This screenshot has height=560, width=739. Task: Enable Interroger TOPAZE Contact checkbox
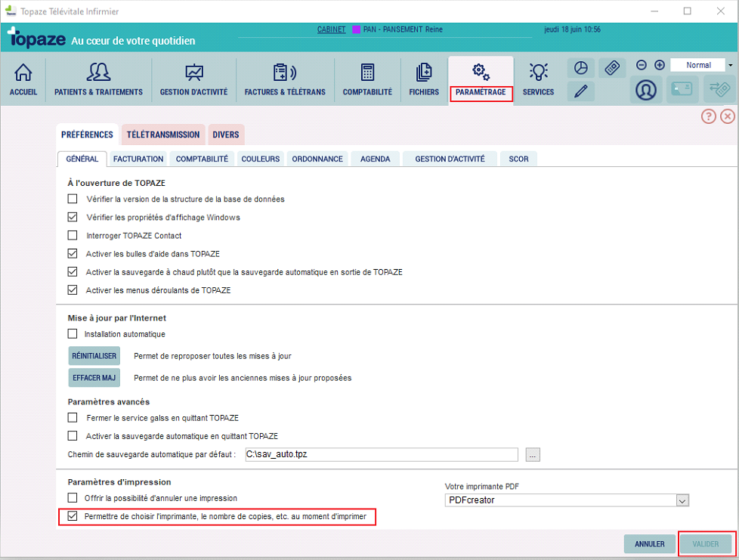coord(72,235)
